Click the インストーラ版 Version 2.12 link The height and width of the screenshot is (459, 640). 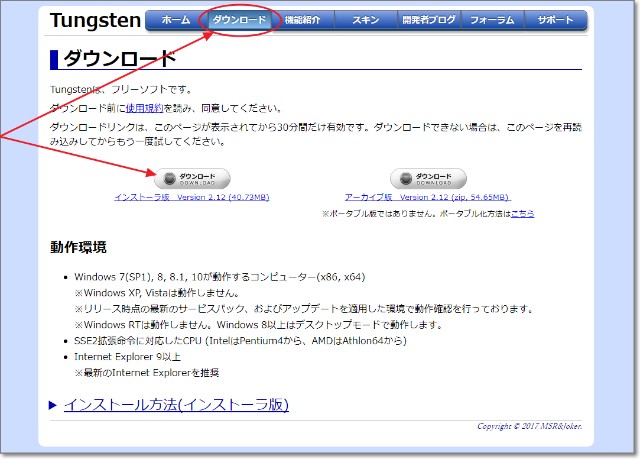pos(191,198)
